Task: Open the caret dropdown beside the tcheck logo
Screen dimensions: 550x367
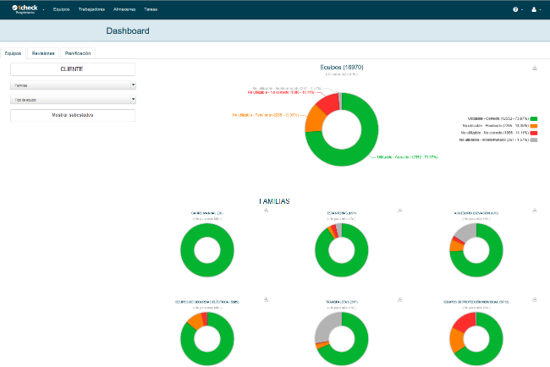Action: [43, 10]
